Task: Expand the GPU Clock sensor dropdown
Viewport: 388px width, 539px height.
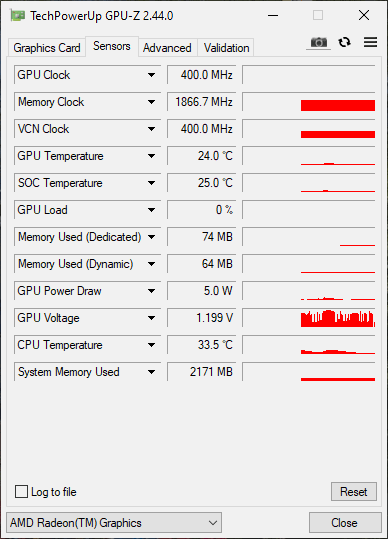Action: pyautogui.click(x=151, y=75)
